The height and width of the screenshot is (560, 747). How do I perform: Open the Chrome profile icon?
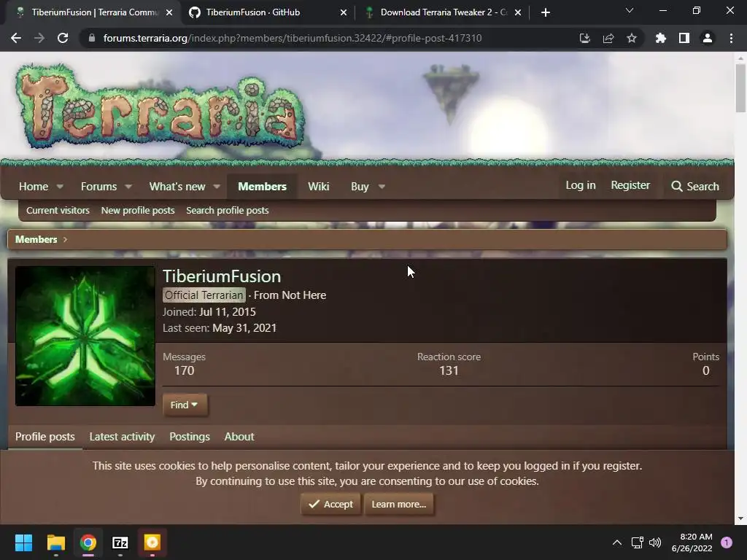click(708, 38)
